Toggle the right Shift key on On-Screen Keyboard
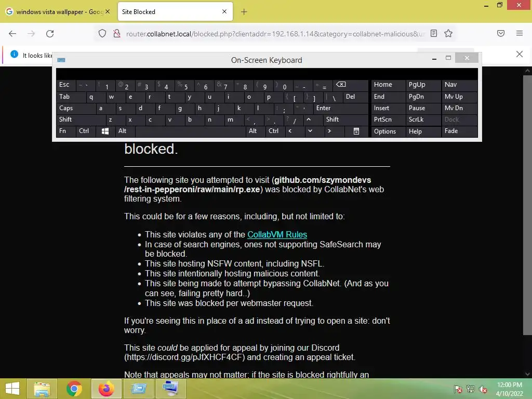532x399 pixels. click(345, 119)
